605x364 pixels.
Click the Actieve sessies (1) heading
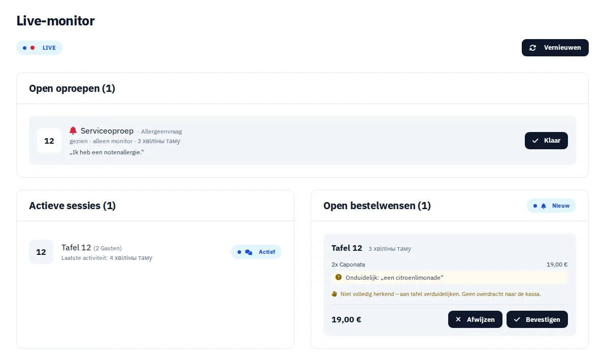tap(73, 206)
